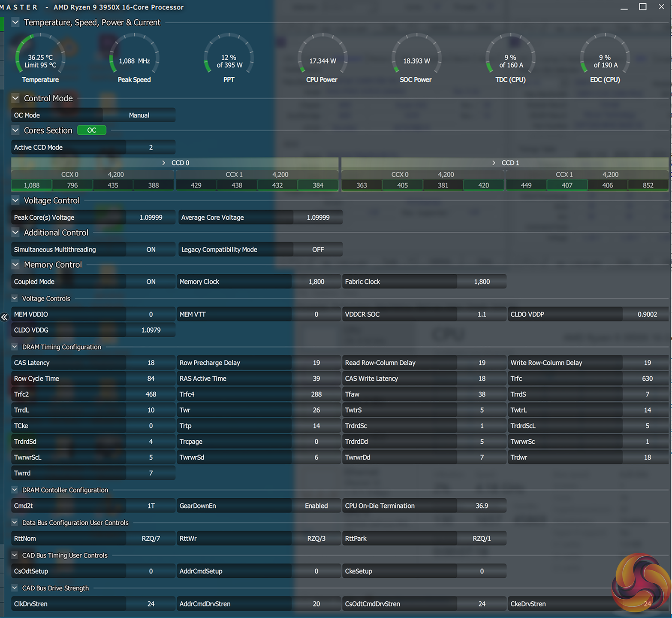Select the core showing 363 MHz
Screen dimensions: 672x618
[x=362, y=185]
